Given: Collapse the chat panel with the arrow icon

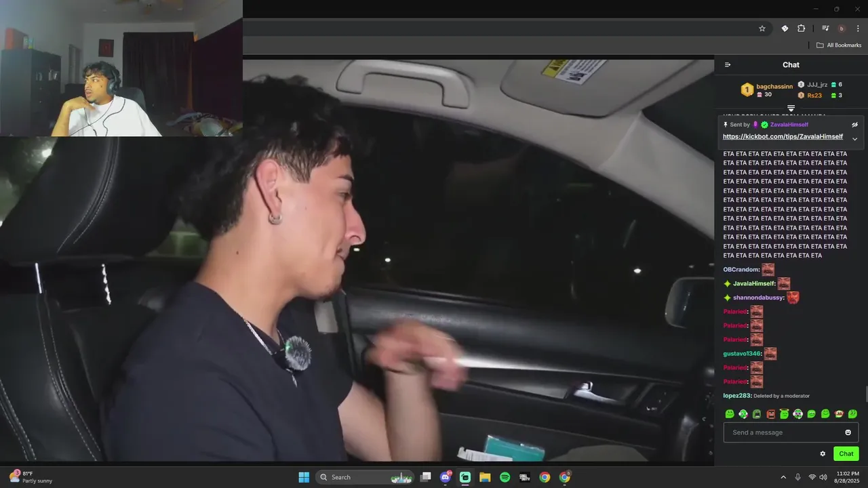Looking at the screenshot, I should click(728, 65).
